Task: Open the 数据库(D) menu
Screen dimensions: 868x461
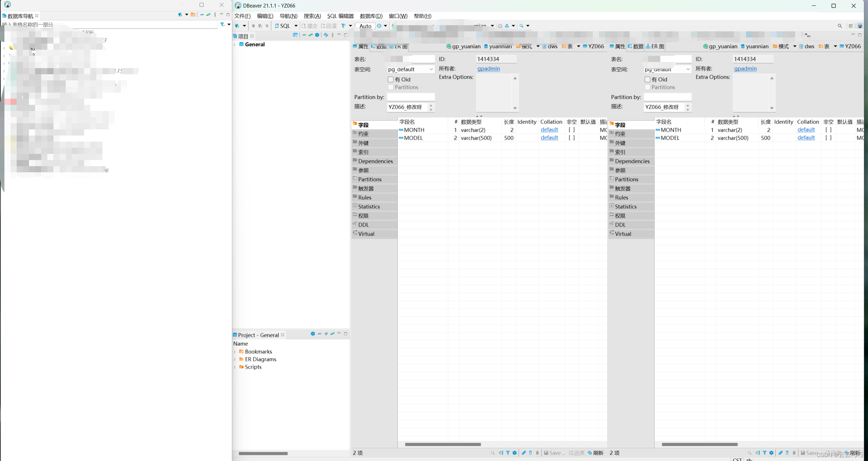Action: pos(371,16)
